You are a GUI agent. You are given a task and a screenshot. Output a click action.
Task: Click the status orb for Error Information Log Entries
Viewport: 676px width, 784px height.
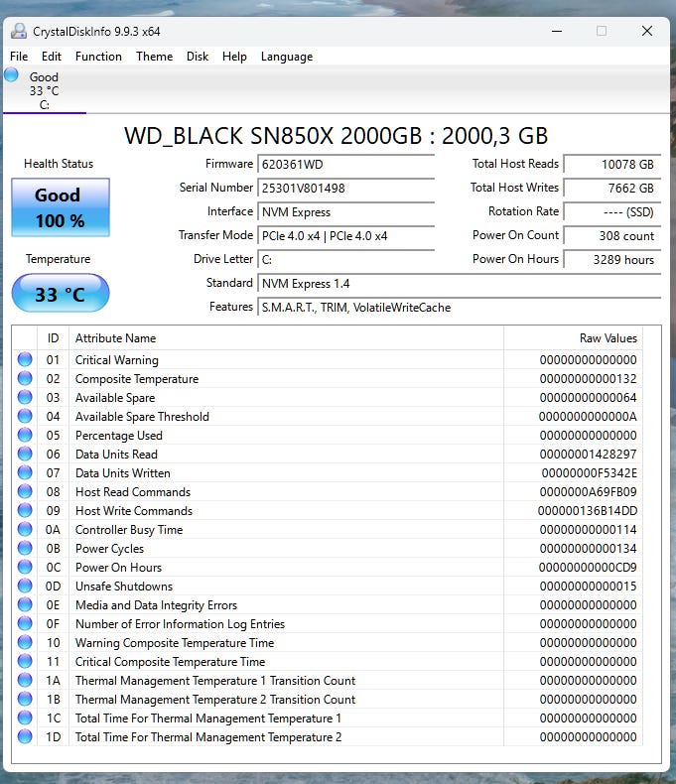click(x=25, y=623)
